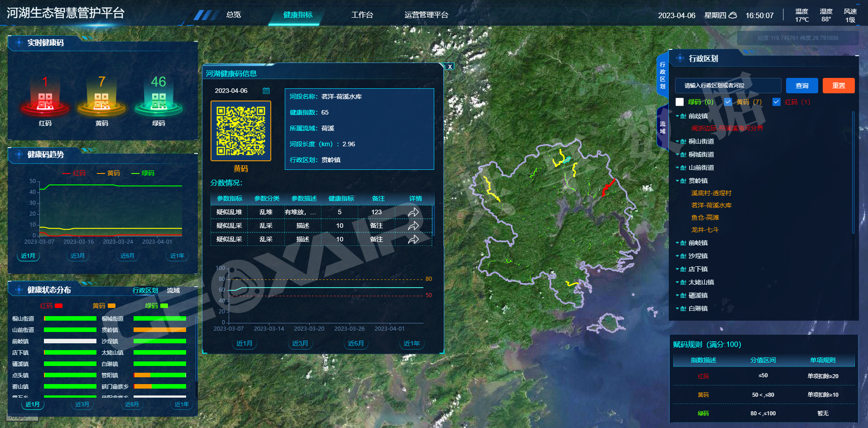The height and width of the screenshot is (428, 868).
Task: Click the building icon beside 贯岭镇
Action: pos(683,181)
